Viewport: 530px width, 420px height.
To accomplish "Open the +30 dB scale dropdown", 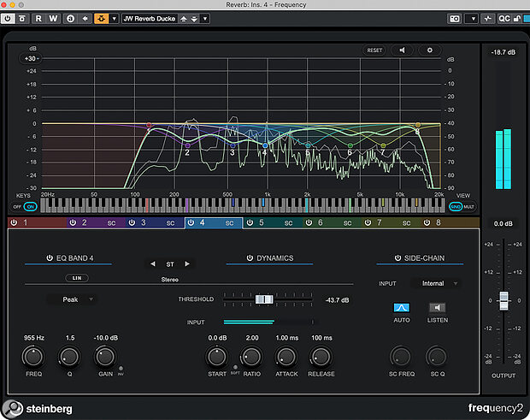I will (x=31, y=58).
